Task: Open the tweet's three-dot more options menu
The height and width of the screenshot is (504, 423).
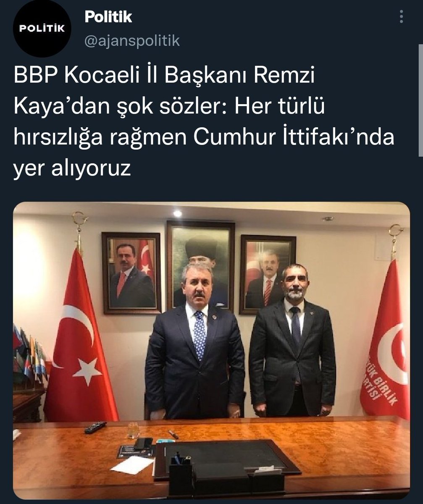Action: coord(402,16)
